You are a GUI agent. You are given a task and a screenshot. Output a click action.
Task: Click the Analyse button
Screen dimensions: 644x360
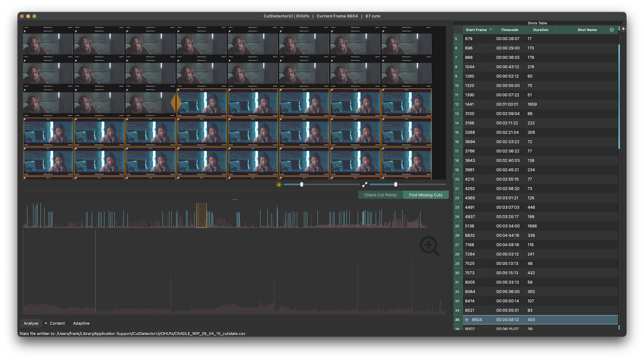[x=31, y=323]
